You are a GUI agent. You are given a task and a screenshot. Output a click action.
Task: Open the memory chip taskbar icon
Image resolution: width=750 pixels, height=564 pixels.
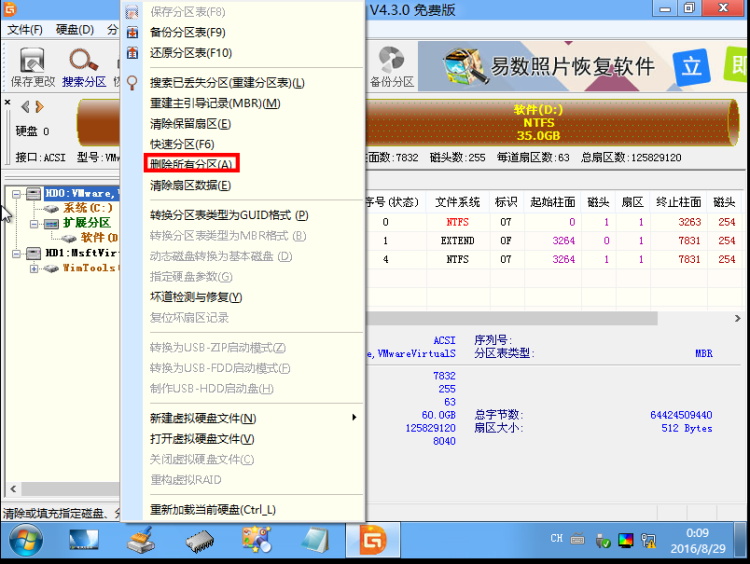(199, 542)
